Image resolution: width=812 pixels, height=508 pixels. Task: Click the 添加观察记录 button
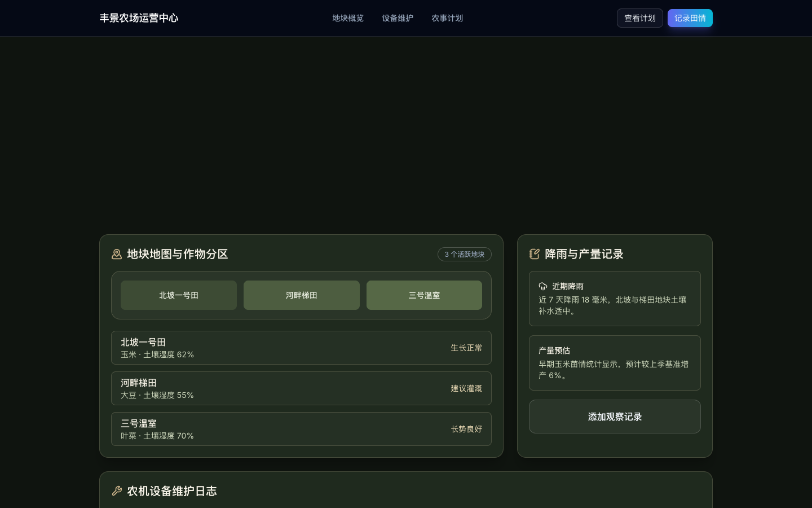[x=615, y=417]
